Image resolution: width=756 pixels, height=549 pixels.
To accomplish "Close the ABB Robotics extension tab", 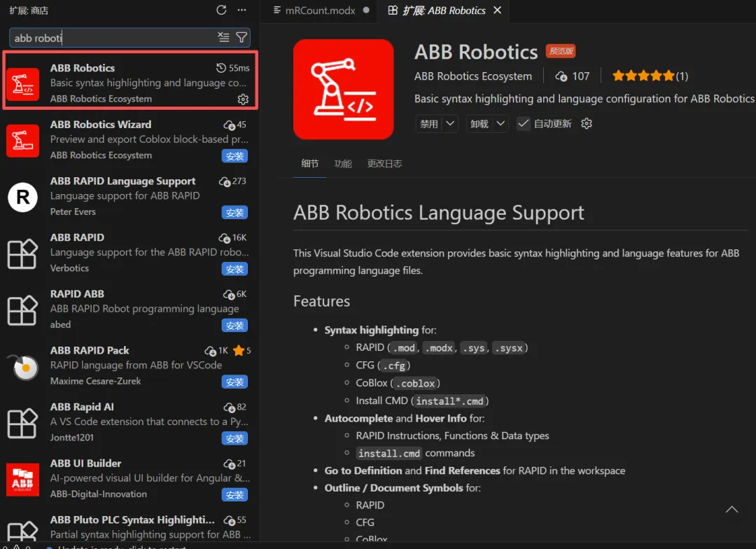I will click(498, 10).
